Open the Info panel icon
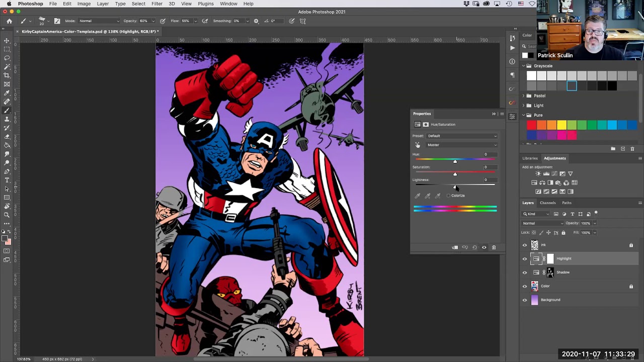 [512, 61]
